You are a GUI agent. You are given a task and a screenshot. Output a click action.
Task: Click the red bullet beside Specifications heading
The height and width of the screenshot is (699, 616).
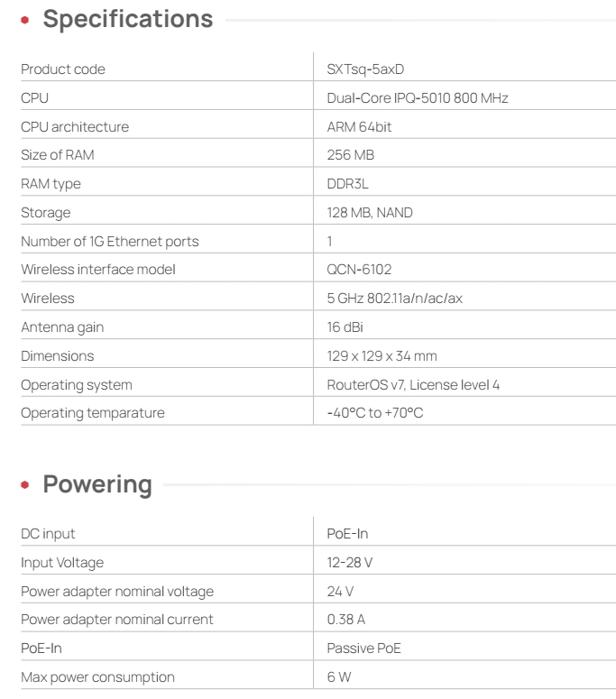(x=25, y=20)
